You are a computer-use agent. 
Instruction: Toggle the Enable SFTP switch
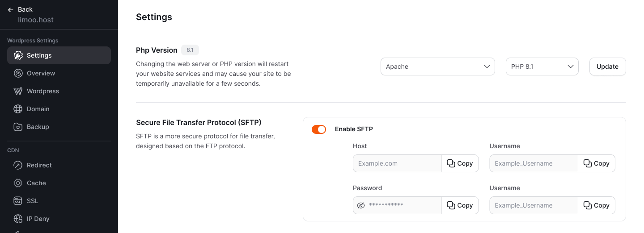pyautogui.click(x=319, y=129)
